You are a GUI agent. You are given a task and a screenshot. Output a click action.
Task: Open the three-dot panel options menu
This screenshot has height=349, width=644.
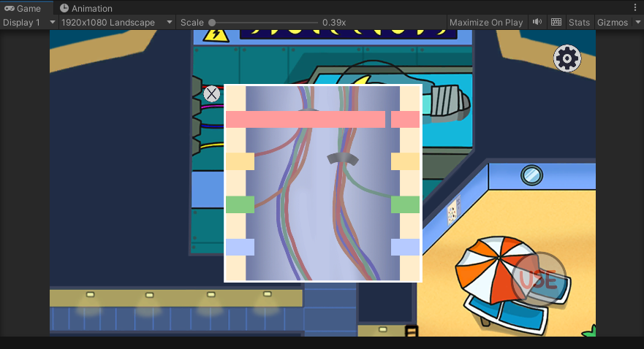[x=635, y=8]
